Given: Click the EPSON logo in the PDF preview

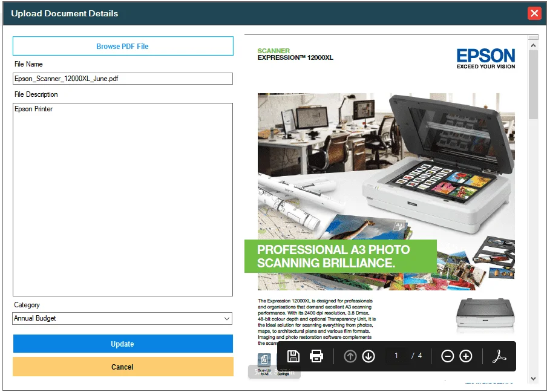Looking at the screenshot, I should coord(486,59).
